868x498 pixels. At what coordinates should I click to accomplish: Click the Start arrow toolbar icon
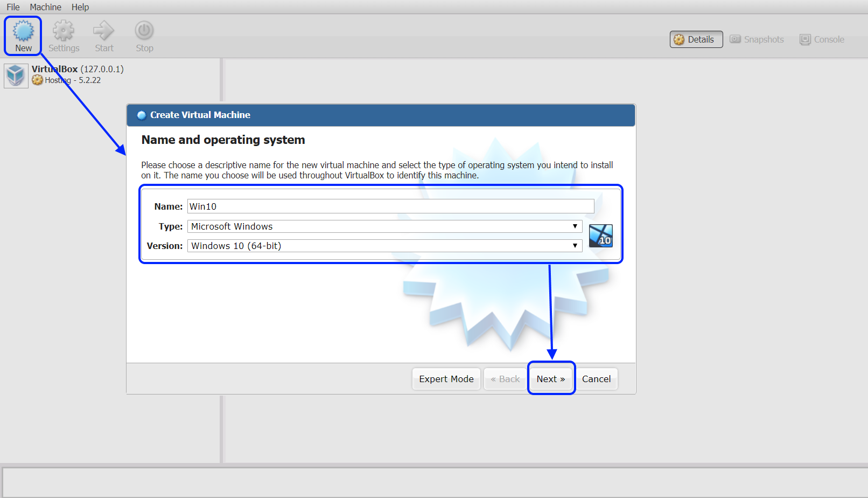point(104,31)
